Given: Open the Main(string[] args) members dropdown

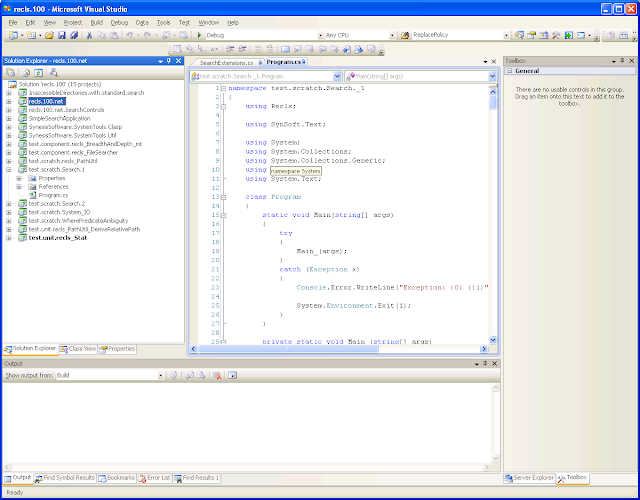Looking at the screenshot, I should (492, 76).
